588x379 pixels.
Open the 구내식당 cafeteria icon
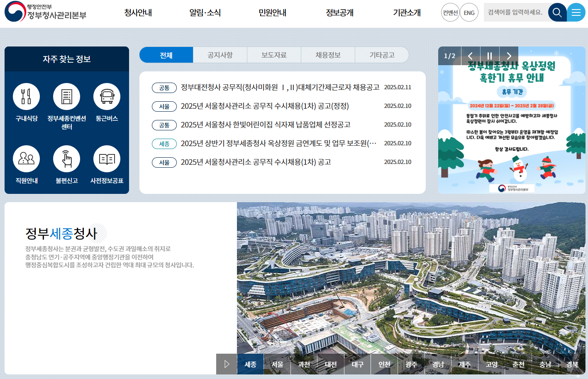tap(26, 97)
